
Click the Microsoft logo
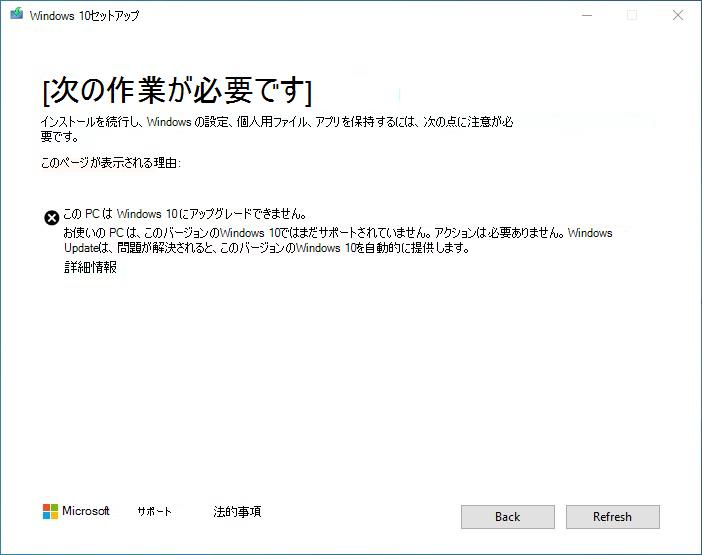tap(76, 511)
